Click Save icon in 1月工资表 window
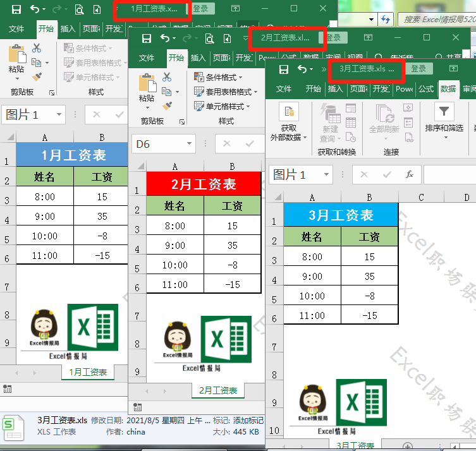The height and width of the screenshot is (451, 476). [16, 9]
